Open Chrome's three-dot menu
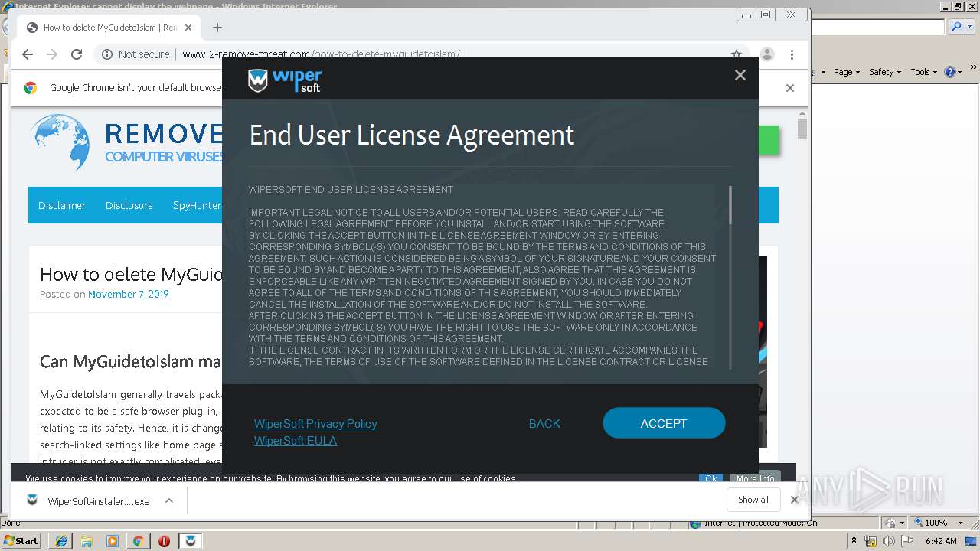The height and width of the screenshot is (551, 980). [x=792, y=54]
